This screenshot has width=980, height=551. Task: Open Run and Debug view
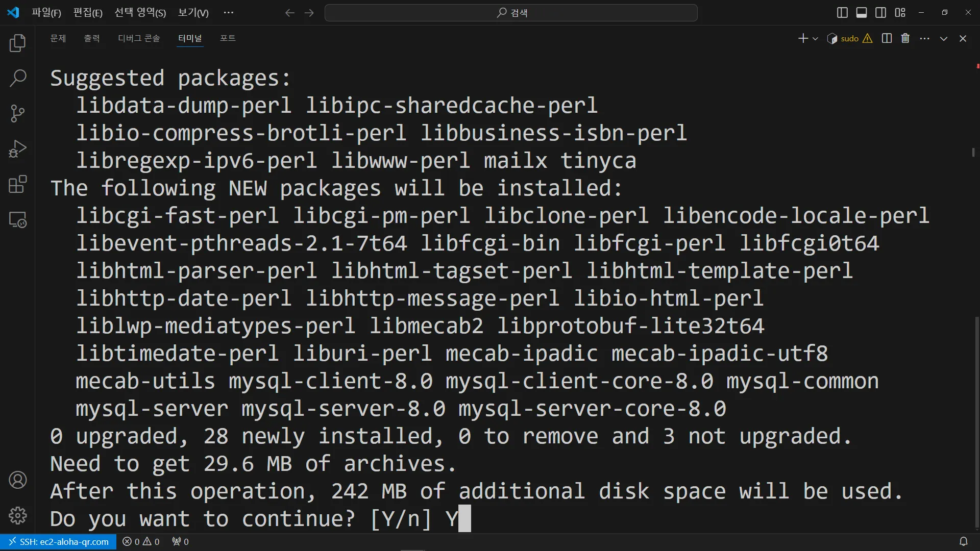point(17,149)
